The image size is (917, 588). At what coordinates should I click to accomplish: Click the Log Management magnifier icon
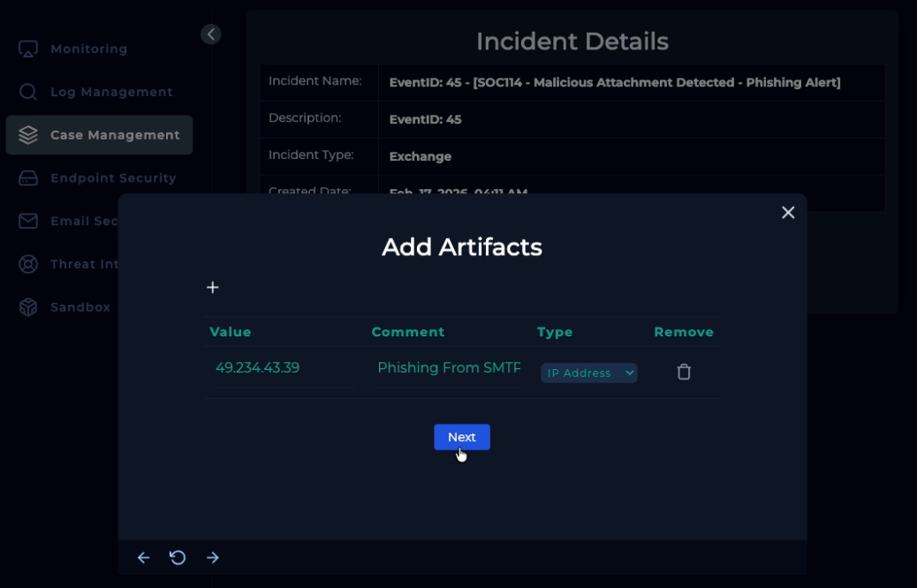coord(28,92)
